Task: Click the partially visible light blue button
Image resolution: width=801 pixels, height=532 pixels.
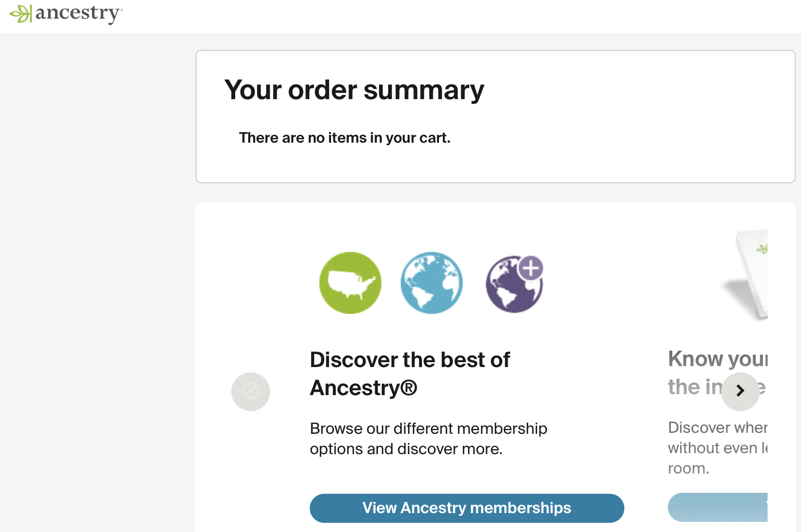Action: 718,507
